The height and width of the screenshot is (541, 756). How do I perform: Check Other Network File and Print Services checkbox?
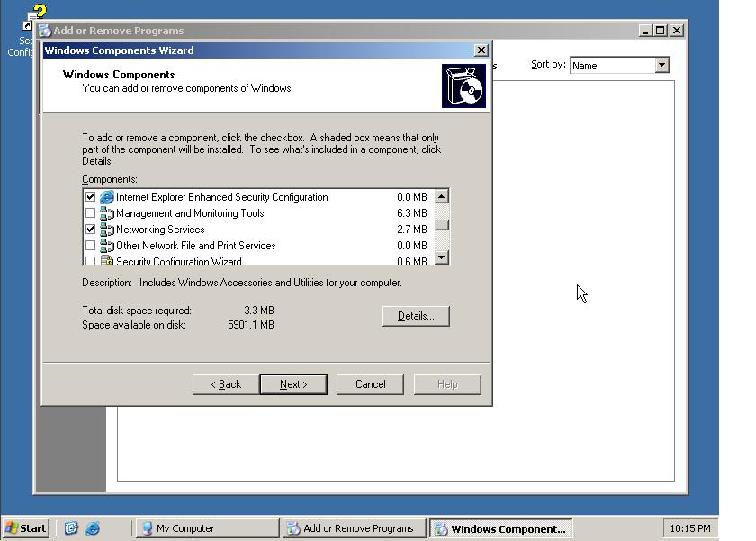pyautogui.click(x=90, y=246)
